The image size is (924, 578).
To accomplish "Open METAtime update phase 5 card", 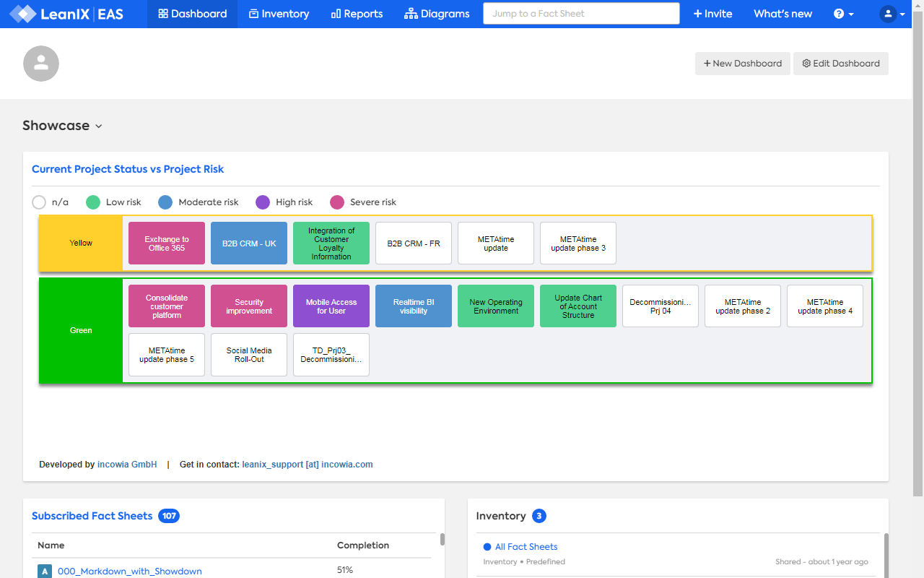I will click(167, 355).
